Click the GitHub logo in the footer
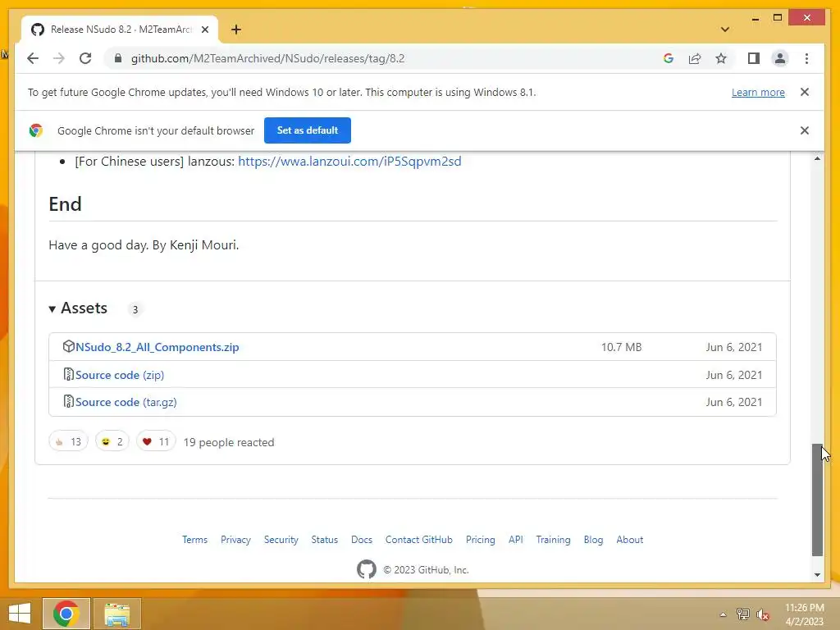 tap(367, 569)
